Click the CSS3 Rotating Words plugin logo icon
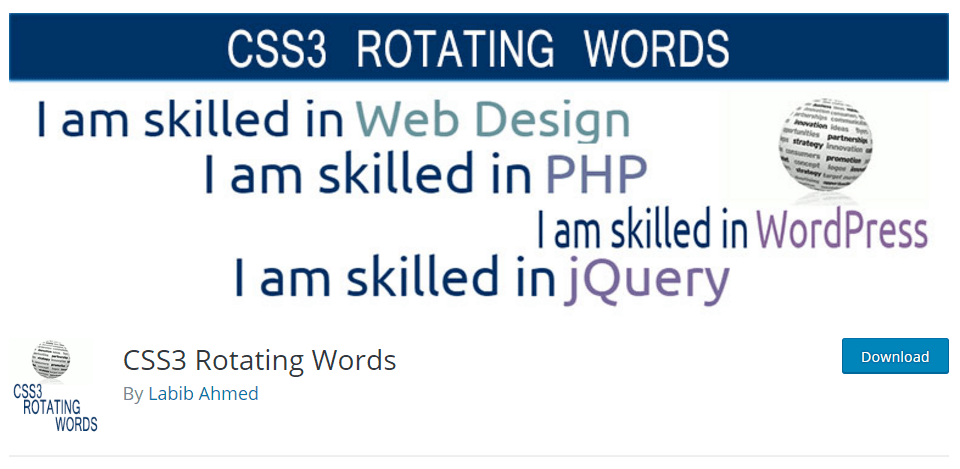960x469 pixels. pos(55,386)
